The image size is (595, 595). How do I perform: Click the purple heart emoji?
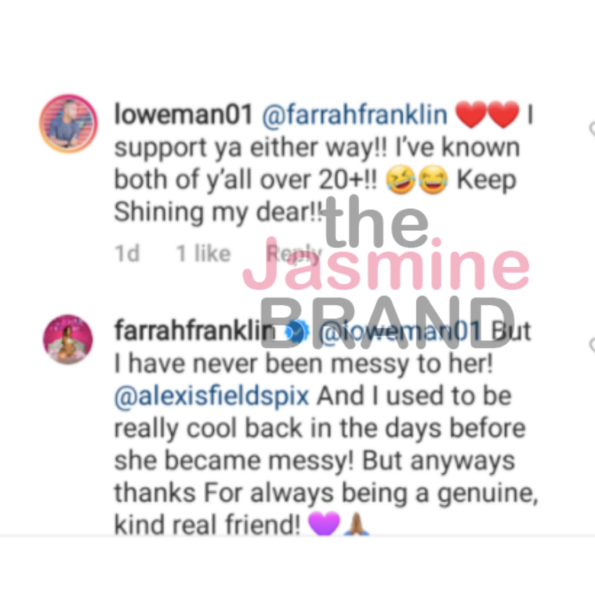click(x=324, y=524)
